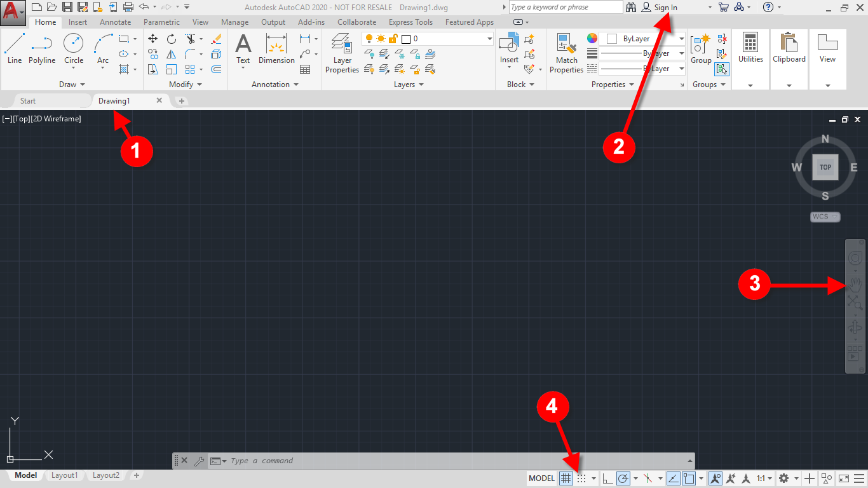
Task: Activate the Match Properties tool
Action: pos(566,53)
